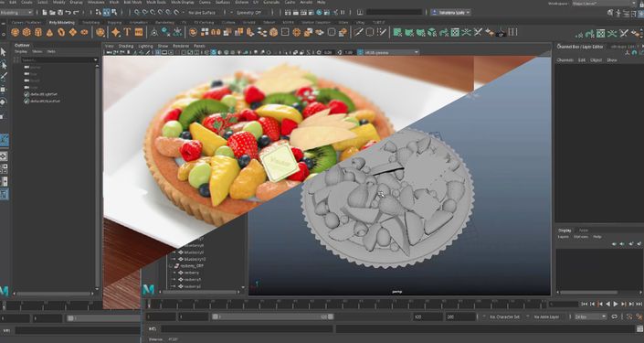Choose the polygon torus shelf icon

click(61, 32)
